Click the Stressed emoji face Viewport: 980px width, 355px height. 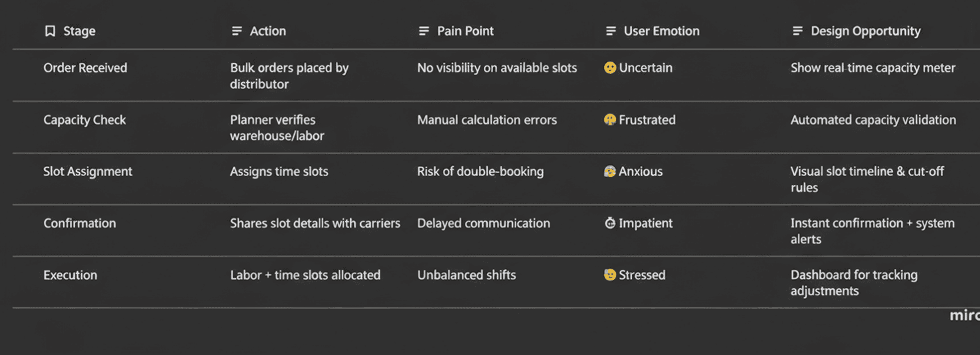(610, 275)
